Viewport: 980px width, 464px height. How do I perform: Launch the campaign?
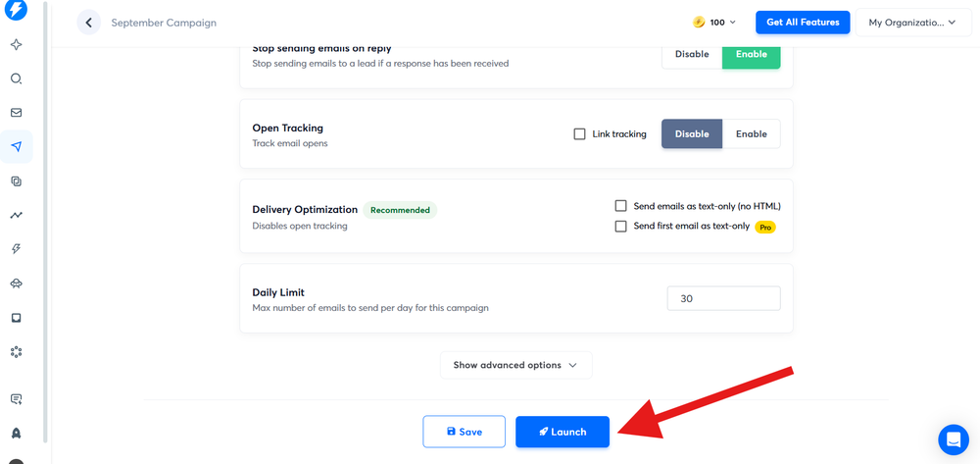563,432
